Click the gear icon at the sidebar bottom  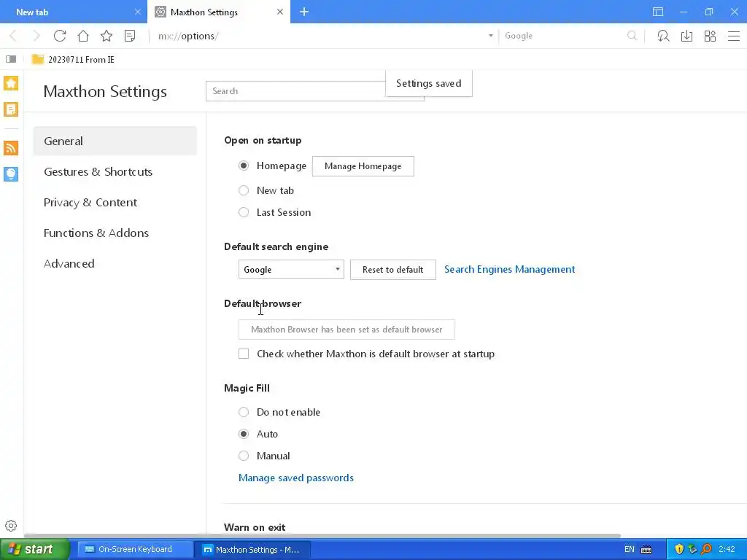point(11,526)
